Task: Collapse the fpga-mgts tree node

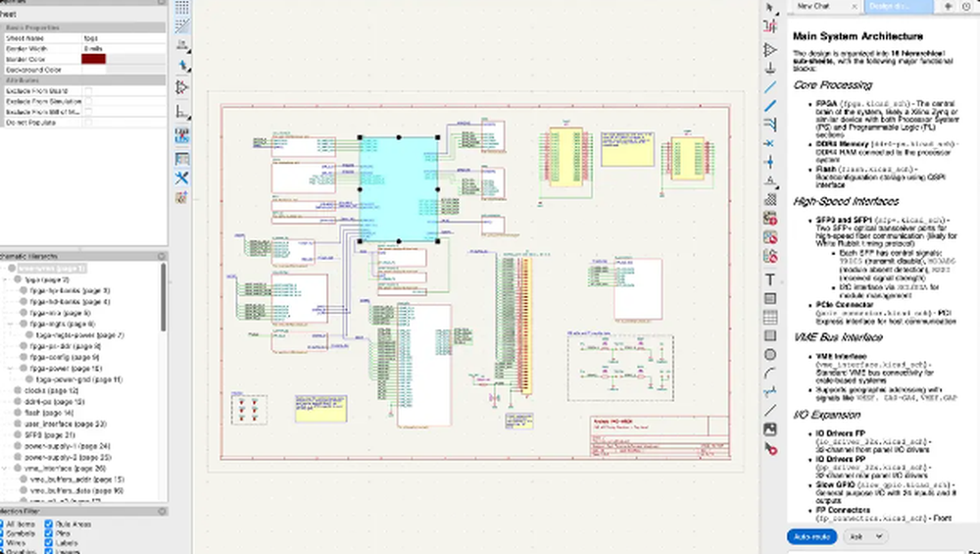Action: (x=11, y=324)
